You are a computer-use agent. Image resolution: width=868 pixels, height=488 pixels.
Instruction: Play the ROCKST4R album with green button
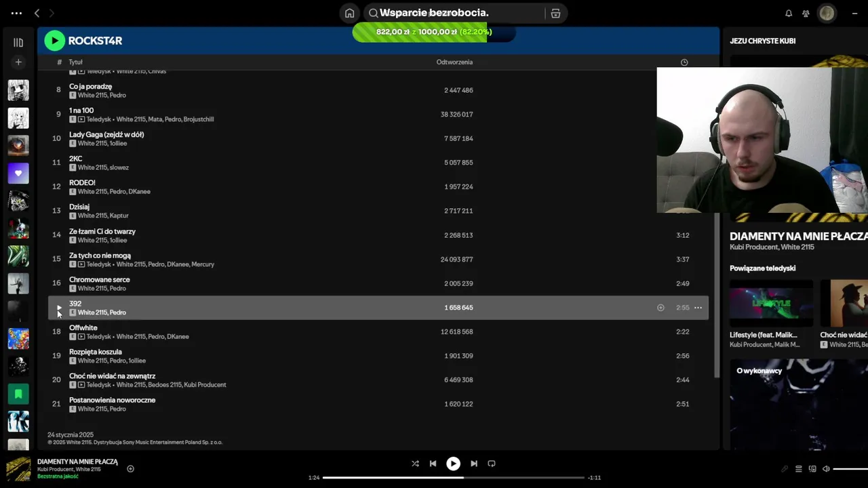[54, 41]
